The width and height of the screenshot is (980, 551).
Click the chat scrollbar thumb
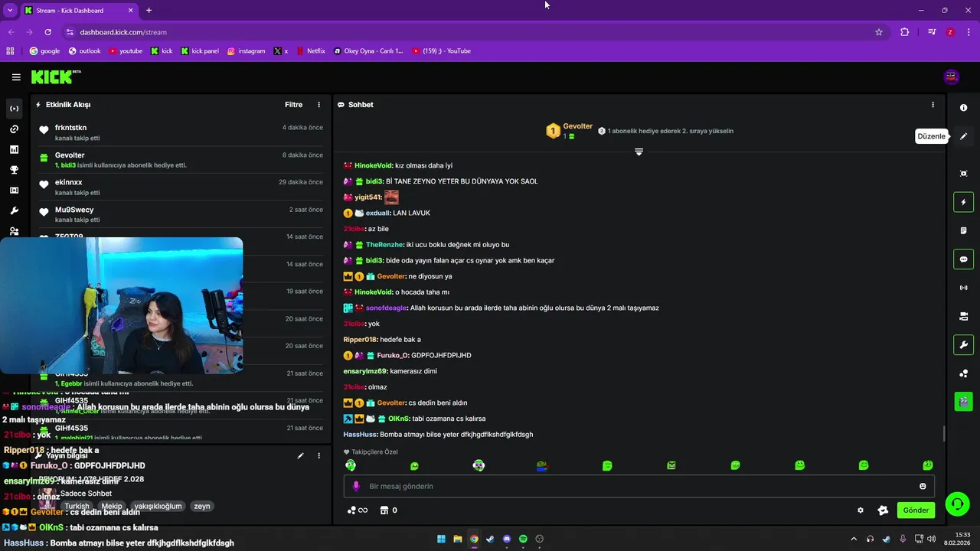pyautogui.click(x=944, y=433)
